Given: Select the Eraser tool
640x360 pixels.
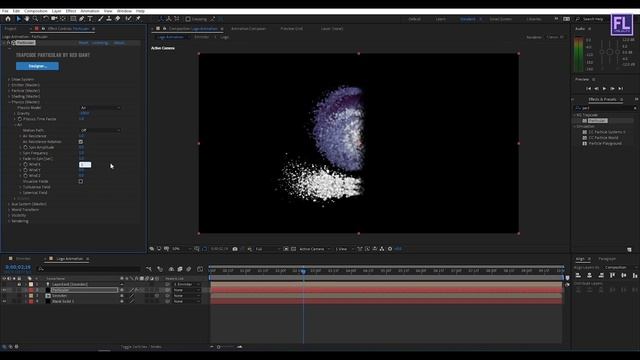Looking at the screenshot, I should 118,19.
